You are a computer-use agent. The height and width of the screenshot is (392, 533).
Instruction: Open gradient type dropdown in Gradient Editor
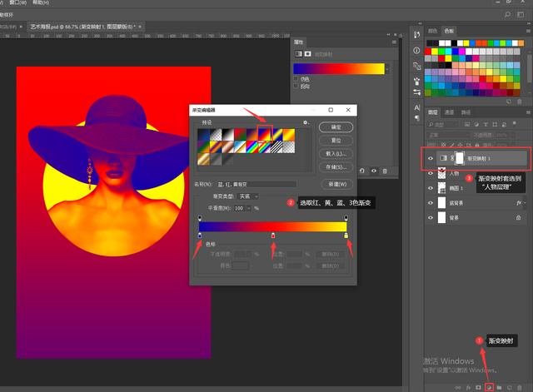coord(248,196)
